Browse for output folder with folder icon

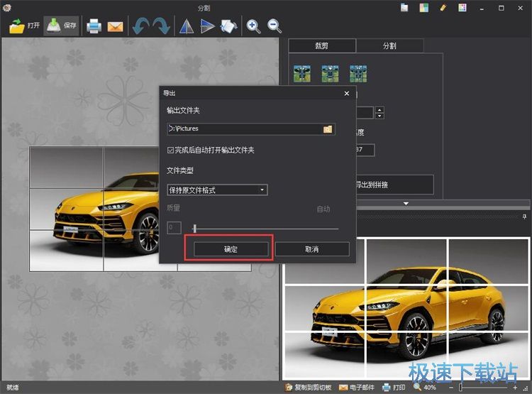click(x=328, y=129)
